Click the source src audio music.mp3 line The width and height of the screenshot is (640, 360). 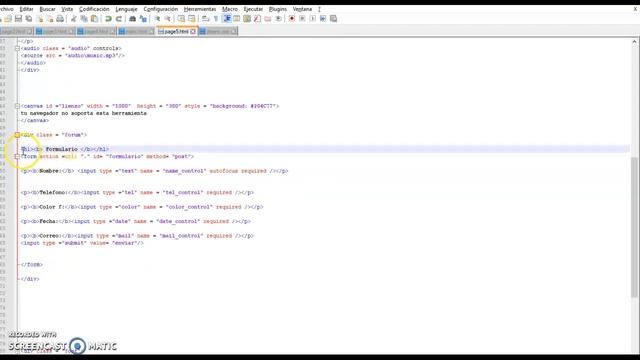click(73, 56)
